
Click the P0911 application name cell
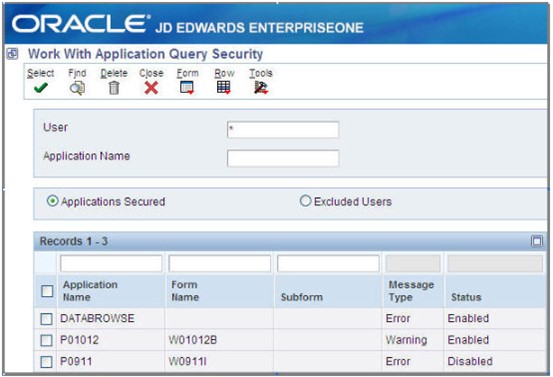coord(76,361)
